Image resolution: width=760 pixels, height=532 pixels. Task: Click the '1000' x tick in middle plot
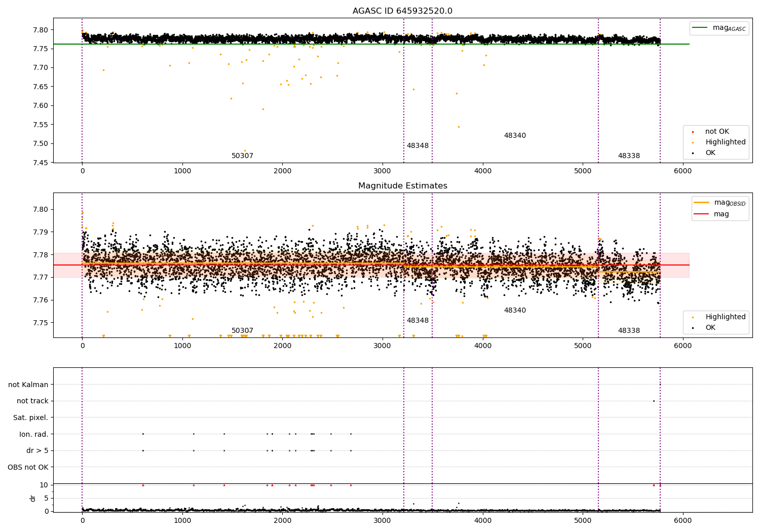(x=182, y=346)
